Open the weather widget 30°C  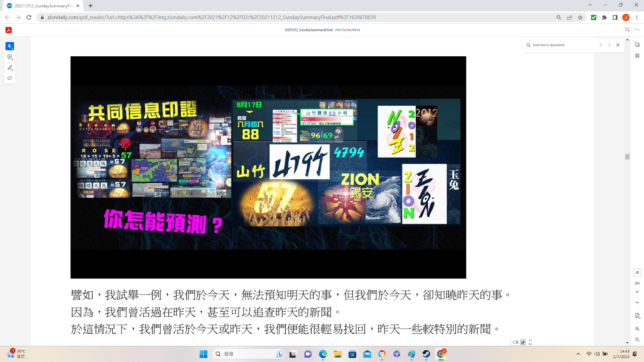16,354
